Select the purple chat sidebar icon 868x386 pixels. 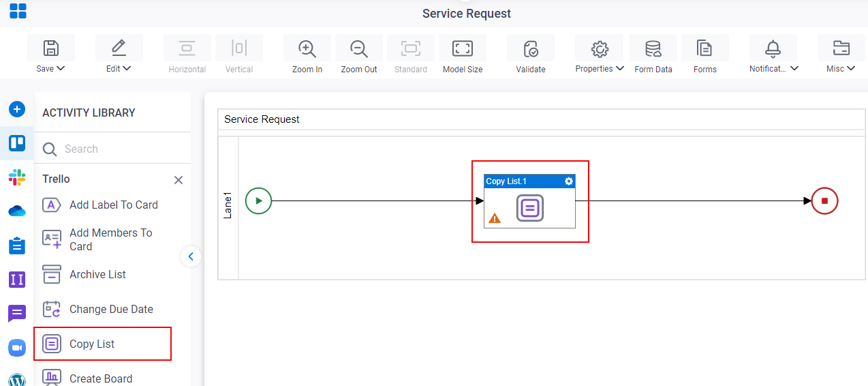(17, 314)
